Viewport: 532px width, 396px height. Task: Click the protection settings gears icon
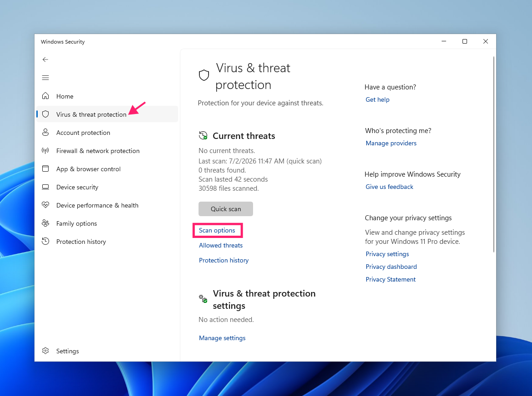(203, 299)
